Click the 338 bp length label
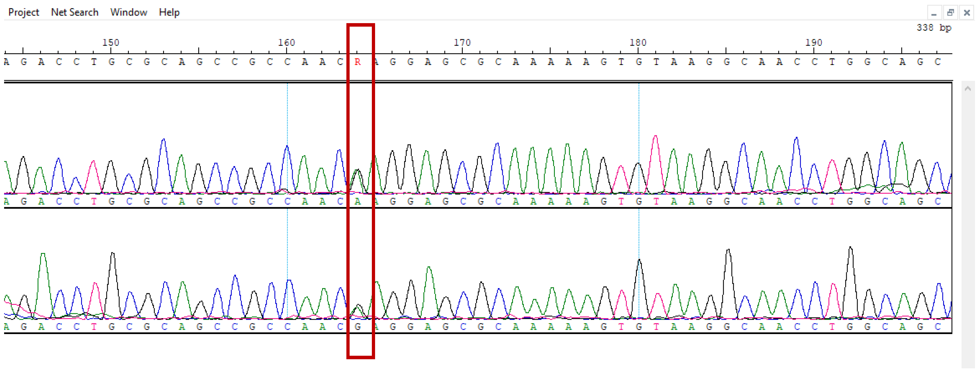 coord(933,28)
